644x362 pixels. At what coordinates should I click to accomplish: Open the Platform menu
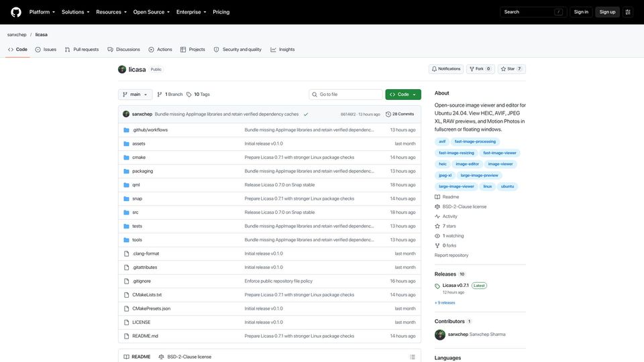pos(42,12)
